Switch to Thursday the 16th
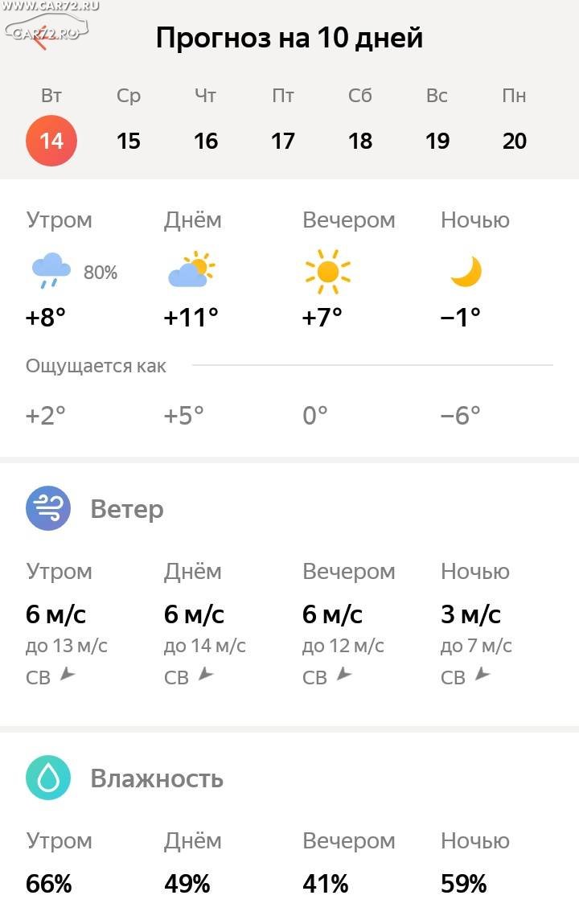Image resolution: width=579 pixels, height=924 pixels. coord(206,141)
